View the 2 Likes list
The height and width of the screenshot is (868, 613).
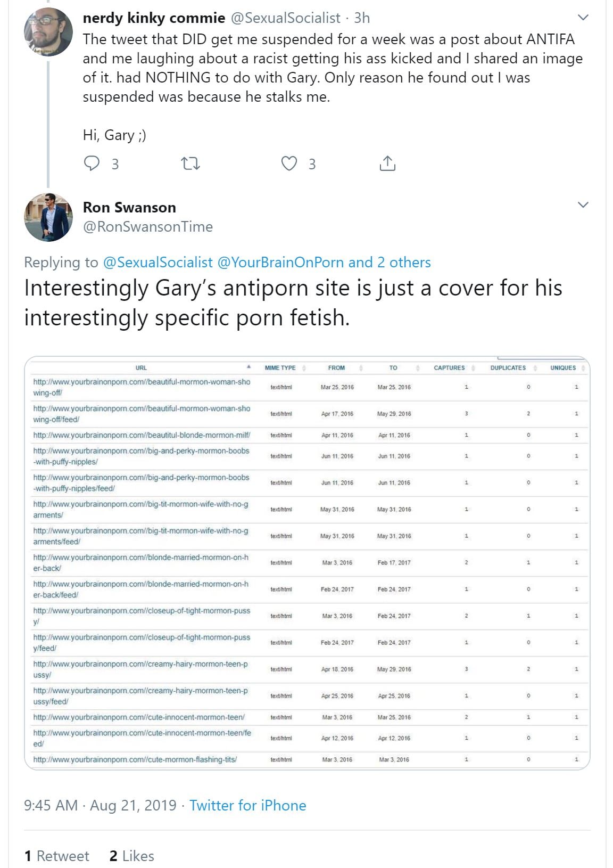pos(131,856)
